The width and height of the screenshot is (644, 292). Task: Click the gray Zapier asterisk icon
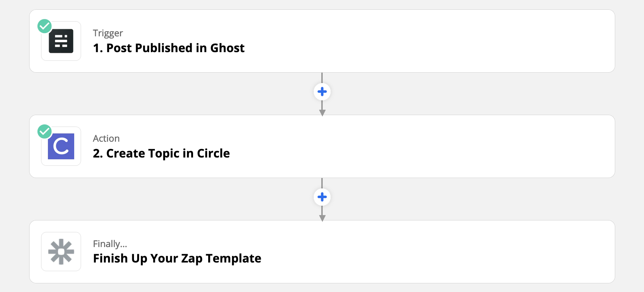click(x=61, y=252)
